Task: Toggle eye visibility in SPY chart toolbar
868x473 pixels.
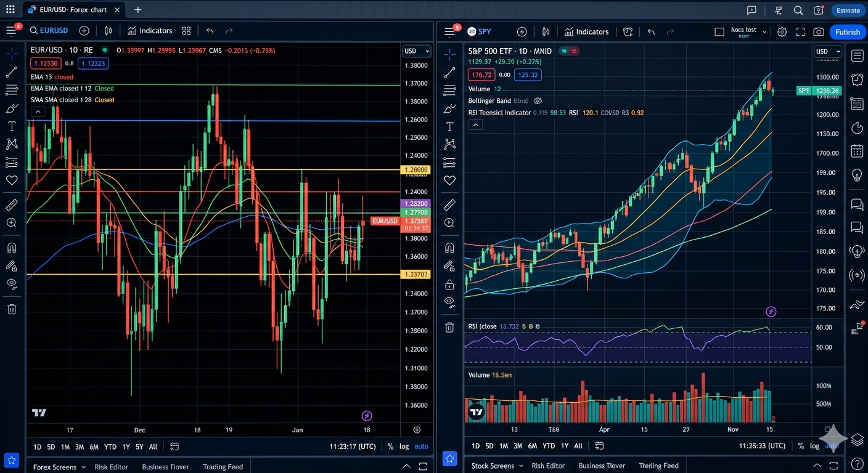Action: click(x=449, y=302)
